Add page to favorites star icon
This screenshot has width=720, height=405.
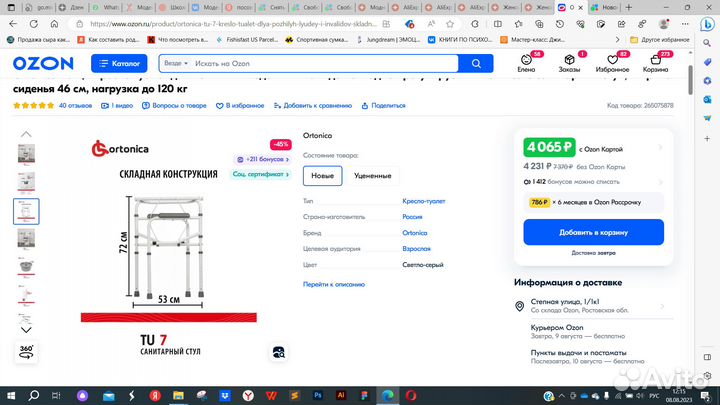(450, 24)
